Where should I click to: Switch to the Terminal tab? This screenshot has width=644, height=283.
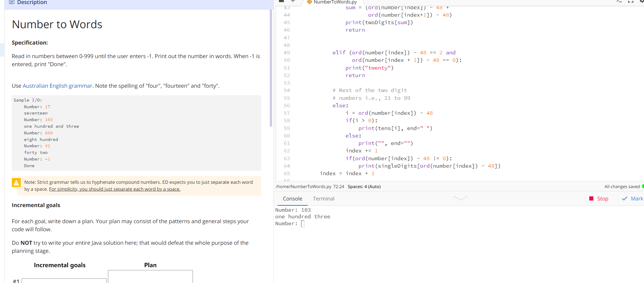[x=324, y=198]
